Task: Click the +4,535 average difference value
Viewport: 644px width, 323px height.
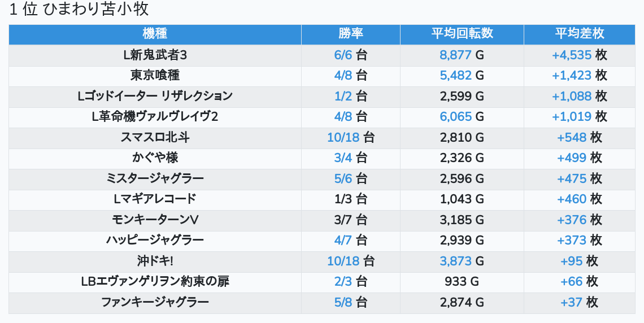Action: (x=571, y=55)
